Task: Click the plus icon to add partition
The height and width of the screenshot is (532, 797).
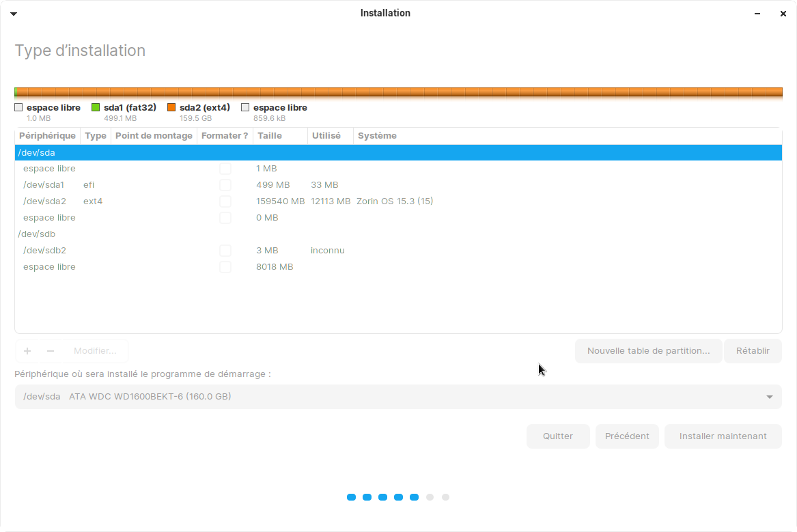Action: point(27,351)
